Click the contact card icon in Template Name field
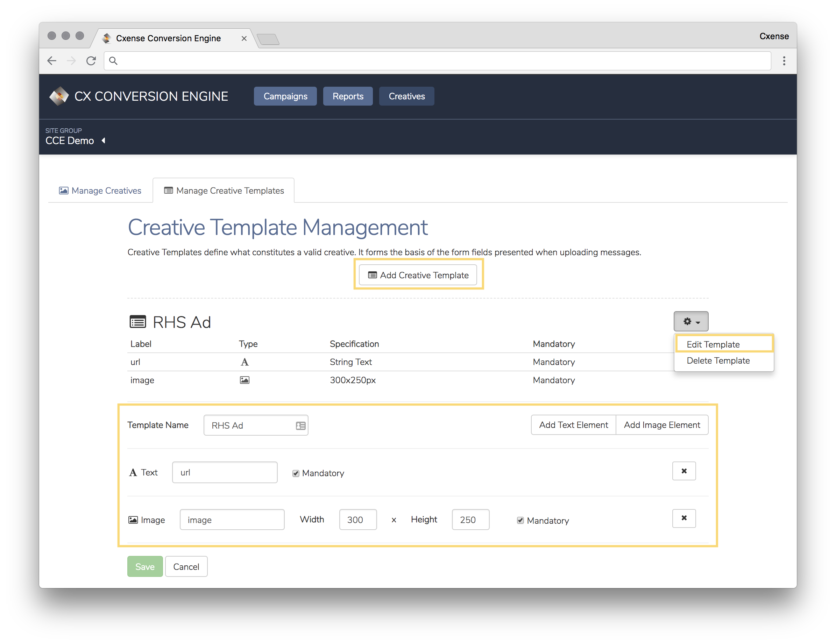The height and width of the screenshot is (644, 836). 300,425
